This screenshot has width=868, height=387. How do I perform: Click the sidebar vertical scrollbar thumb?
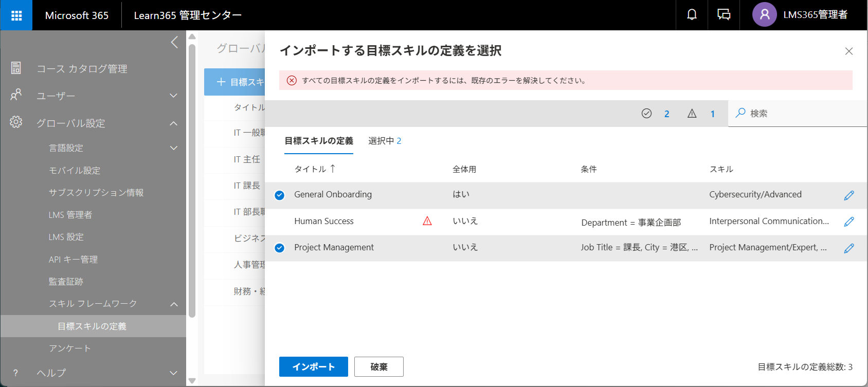point(192,180)
